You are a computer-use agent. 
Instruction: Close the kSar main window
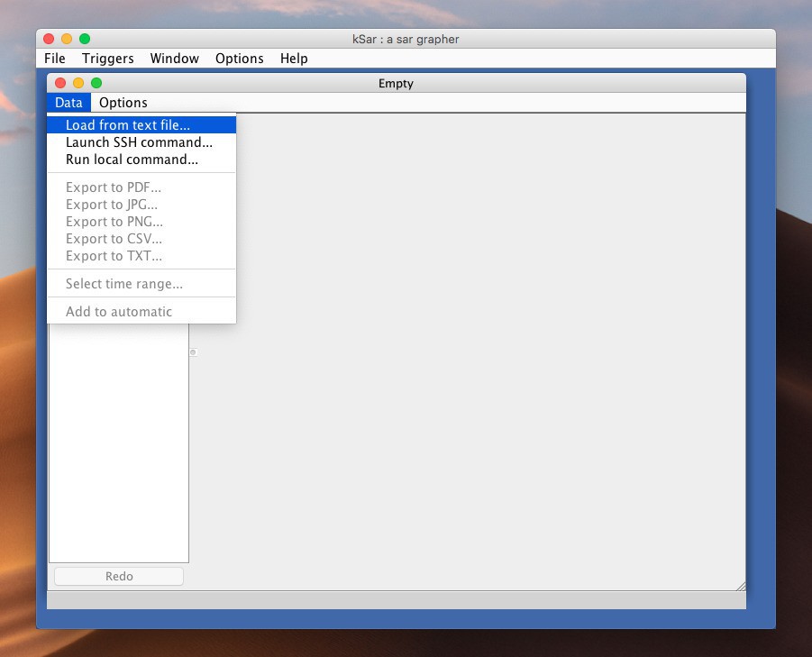click(49, 39)
